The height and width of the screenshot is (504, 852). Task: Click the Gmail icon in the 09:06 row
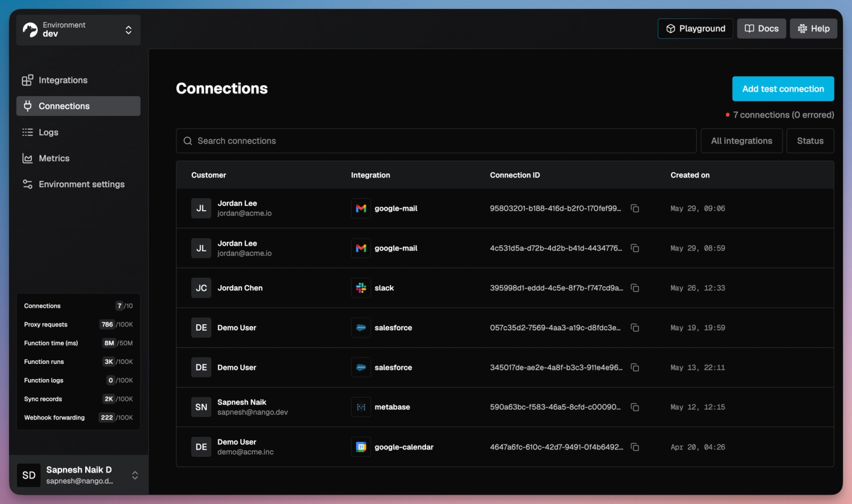(361, 208)
